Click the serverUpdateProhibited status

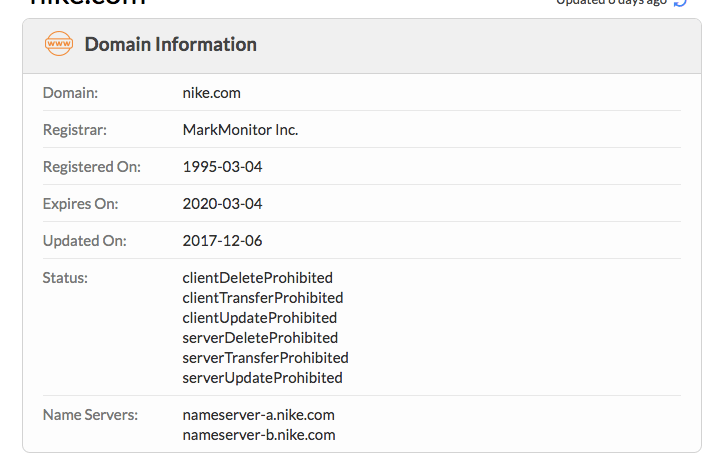pyautogui.click(x=263, y=378)
